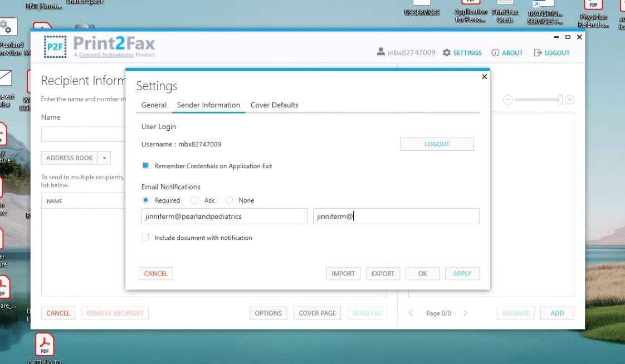Screen dimensions: 625x364
Task: Click the 'Page 0/0' indicator
Action: [x=438, y=313]
